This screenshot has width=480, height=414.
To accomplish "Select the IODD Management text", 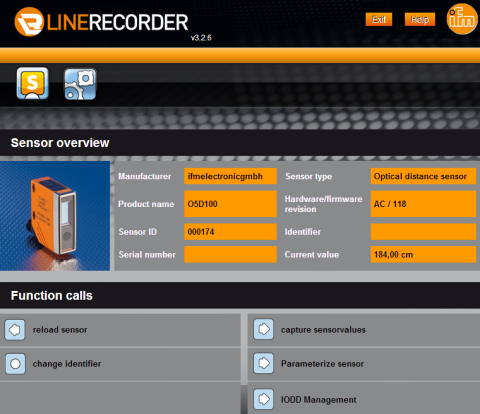I will pyautogui.click(x=319, y=399).
